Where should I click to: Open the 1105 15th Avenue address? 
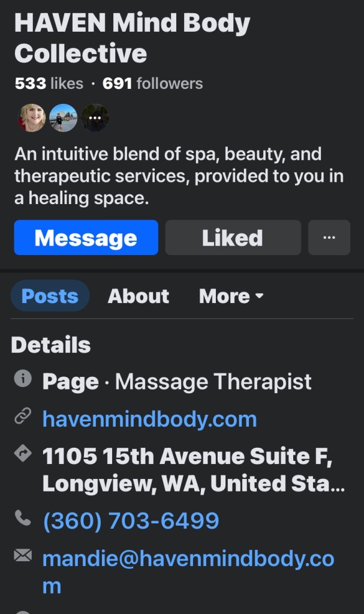pos(193,470)
